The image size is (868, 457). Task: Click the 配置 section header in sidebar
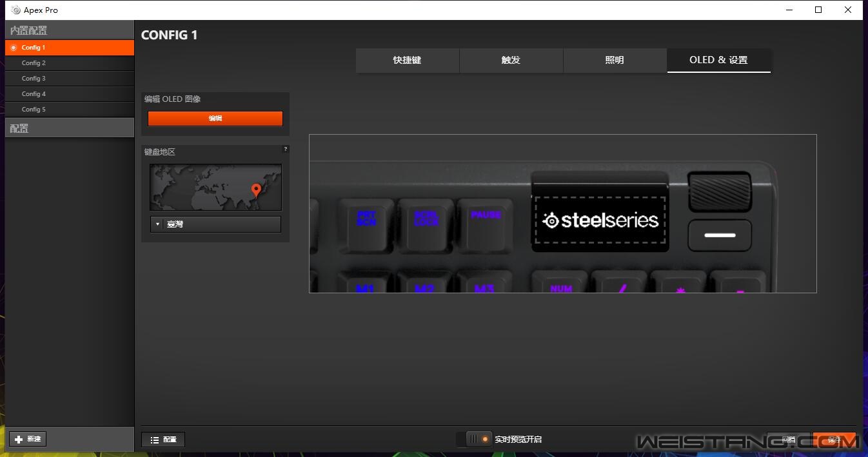(x=70, y=128)
